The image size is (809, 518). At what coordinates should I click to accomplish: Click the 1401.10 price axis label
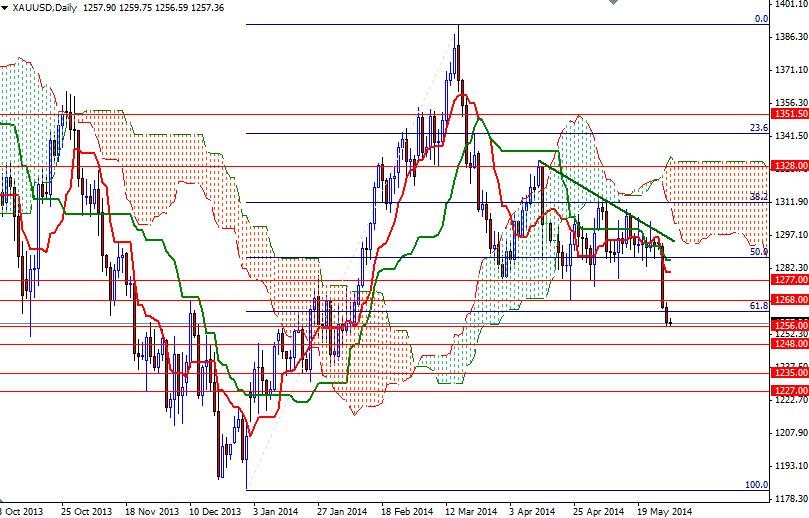pyautogui.click(x=787, y=6)
